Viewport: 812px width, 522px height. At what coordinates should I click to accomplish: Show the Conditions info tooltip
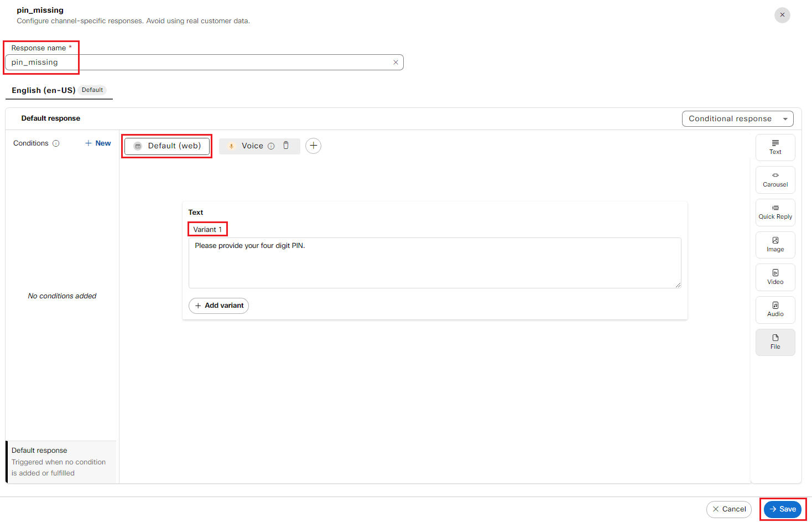coord(56,143)
